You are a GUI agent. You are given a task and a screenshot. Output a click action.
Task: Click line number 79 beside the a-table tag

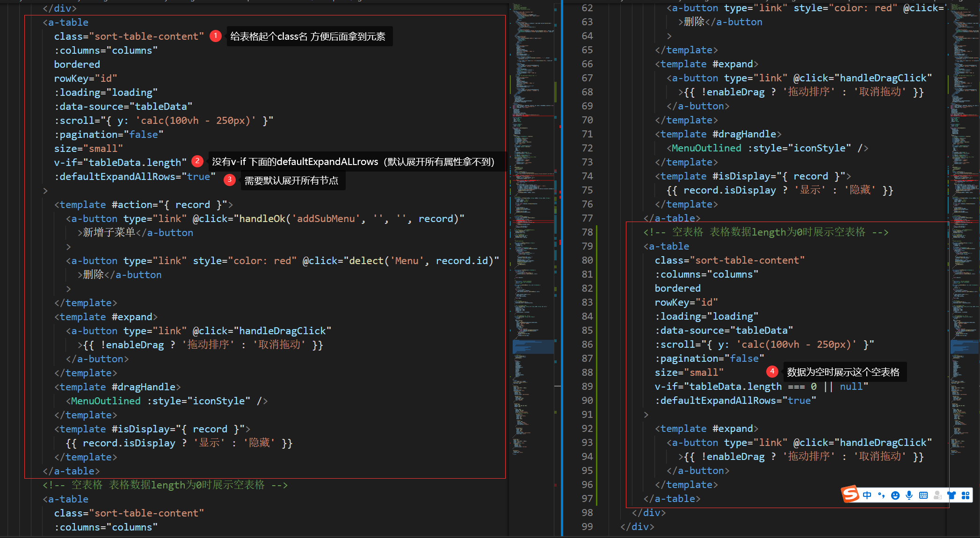587,246
